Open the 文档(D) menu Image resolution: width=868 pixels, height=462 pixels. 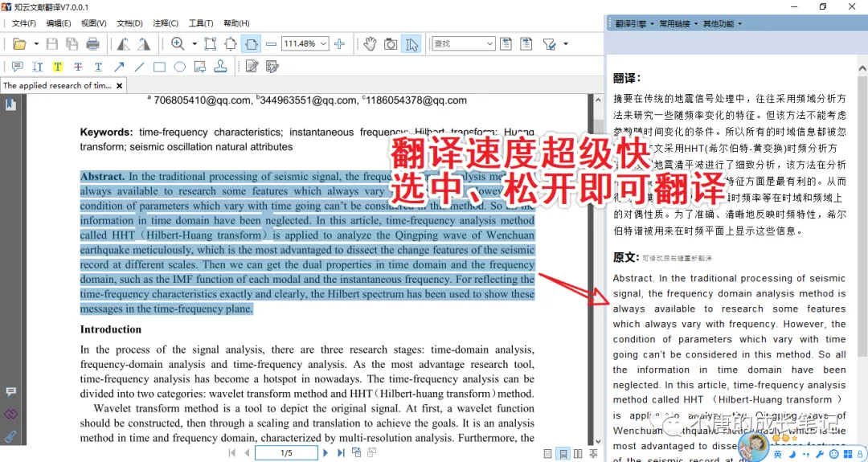(x=129, y=23)
